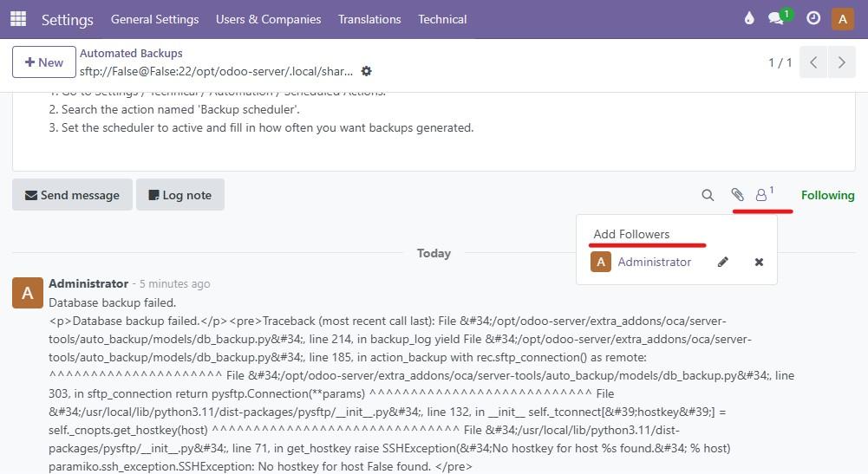Click the sftp path record title
The width and height of the screenshot is (868, 474).
tap(217, 71)
